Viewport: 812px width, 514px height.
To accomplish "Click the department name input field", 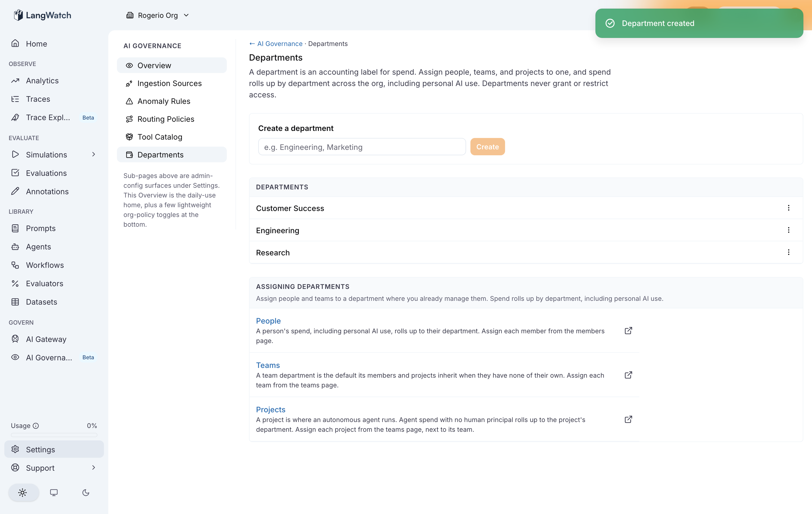I will tap(362, 147).
